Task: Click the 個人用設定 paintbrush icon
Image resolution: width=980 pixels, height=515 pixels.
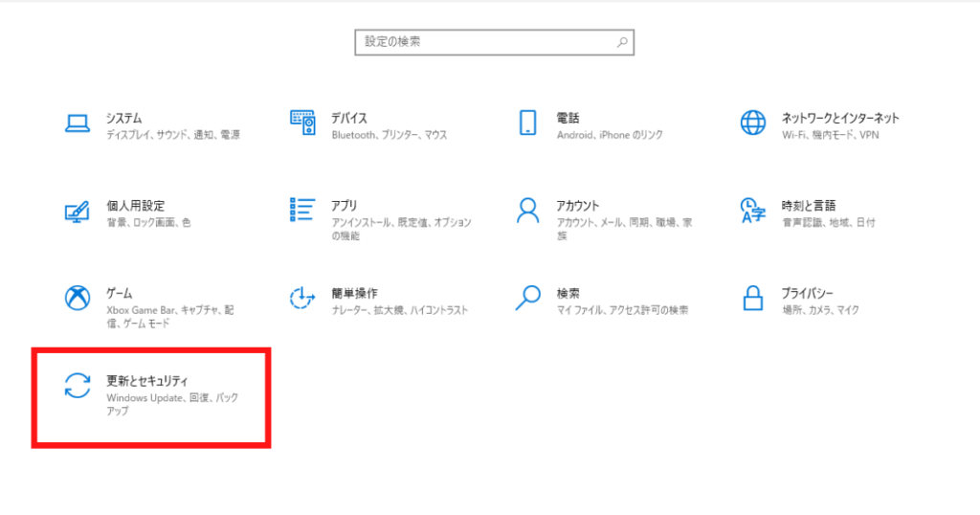Action: click(x=77, y=212)
